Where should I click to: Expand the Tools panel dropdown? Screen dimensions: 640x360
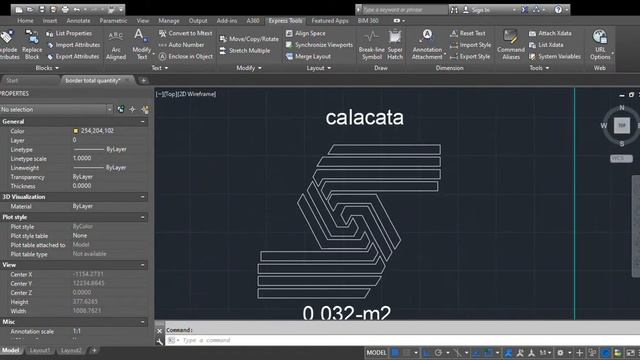pos(539,68)
